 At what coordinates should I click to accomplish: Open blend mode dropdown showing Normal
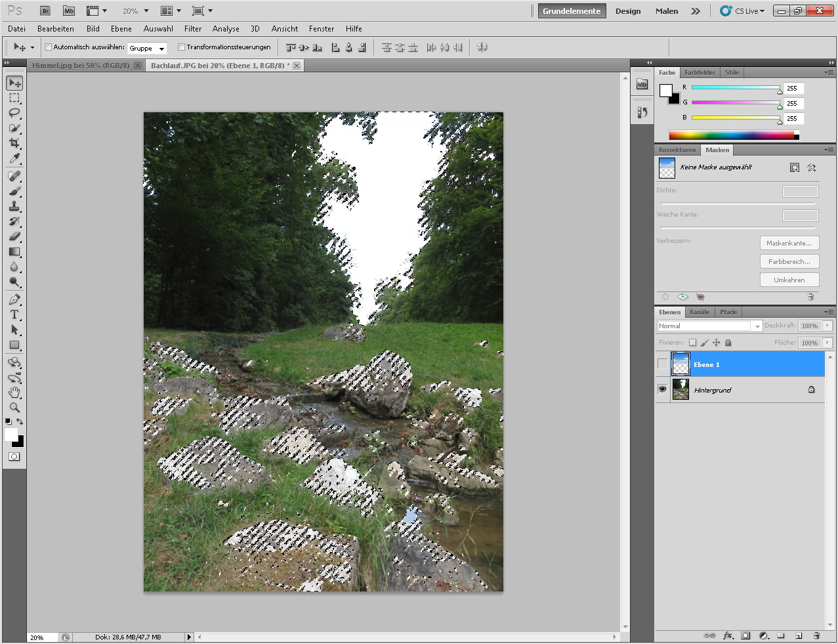coord(709,326)
